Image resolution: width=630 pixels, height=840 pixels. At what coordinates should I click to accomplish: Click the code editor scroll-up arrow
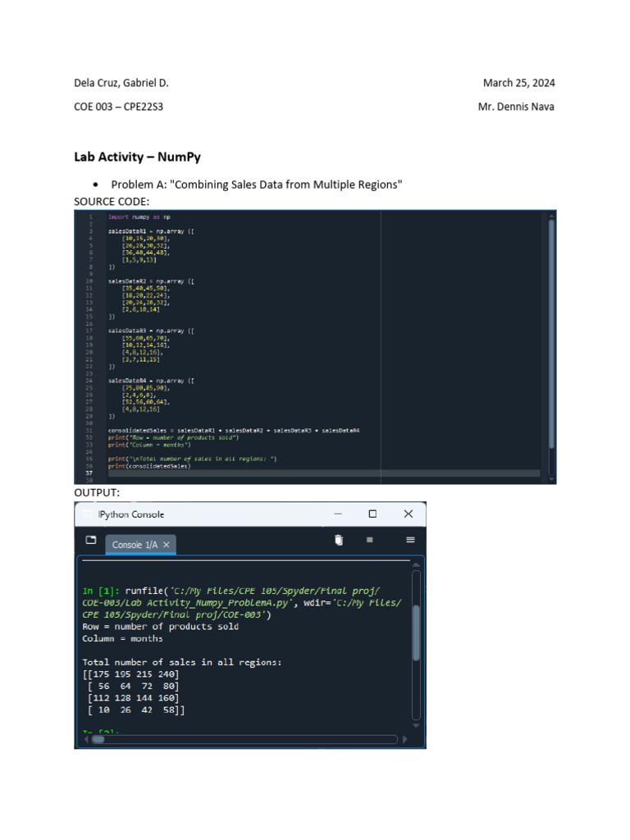(x=551, y=216)
